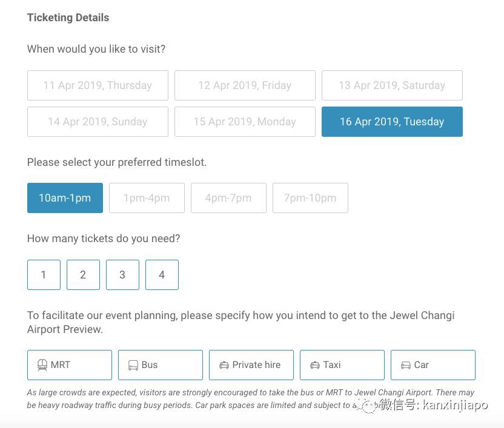Pick 11 Apr 2019, Thursday
504x428 pixels.
tap(98, 85)
